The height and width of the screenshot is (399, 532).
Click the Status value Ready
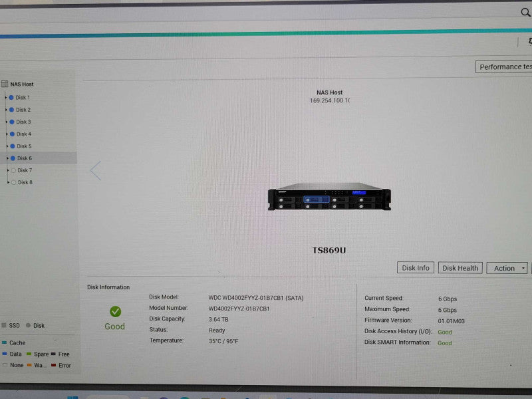coord(217,331)
